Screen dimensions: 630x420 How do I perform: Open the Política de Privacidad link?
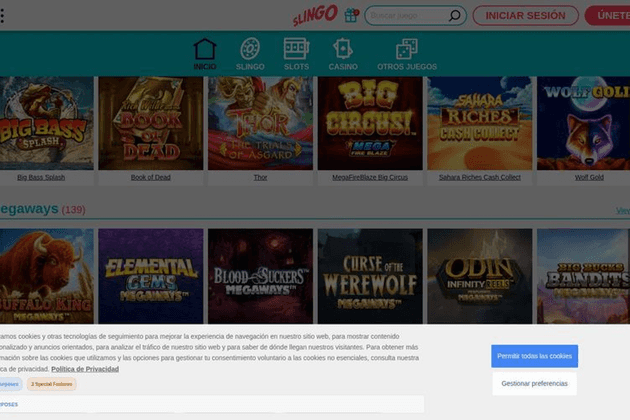tap(85, 369)
